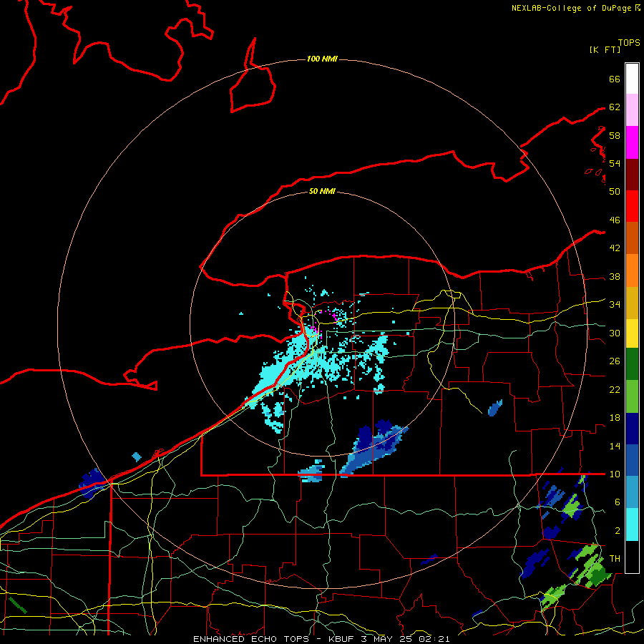Click the navy blue legend swatch

pyautogui.click(x=632, y=429)
